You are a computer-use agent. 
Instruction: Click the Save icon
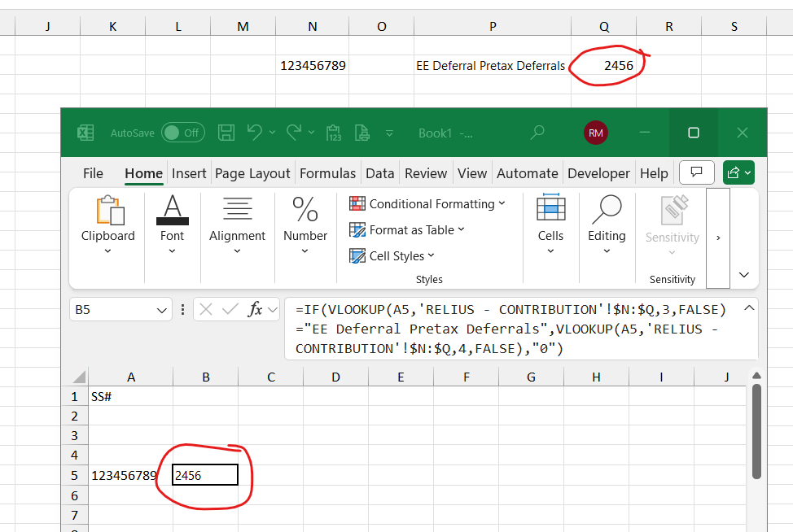tap(226, 132)
